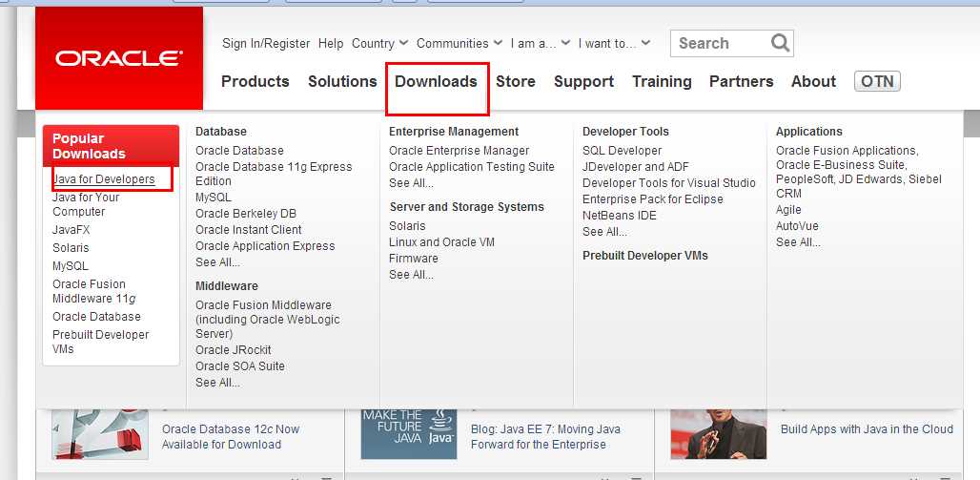Open the Store menu
Viewport: 980px width, 480px height.
(516, 81)
